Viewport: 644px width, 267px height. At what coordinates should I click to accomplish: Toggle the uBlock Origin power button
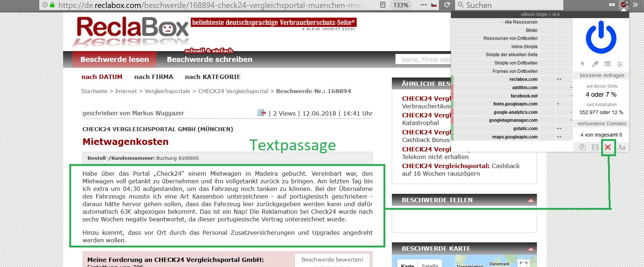601,38
